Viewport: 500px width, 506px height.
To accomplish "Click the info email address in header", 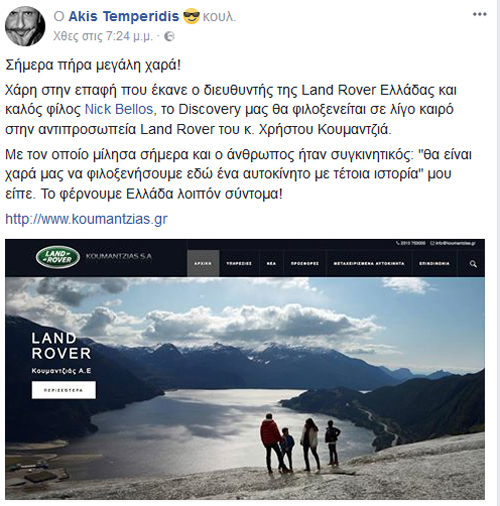I will coord(453,243).
